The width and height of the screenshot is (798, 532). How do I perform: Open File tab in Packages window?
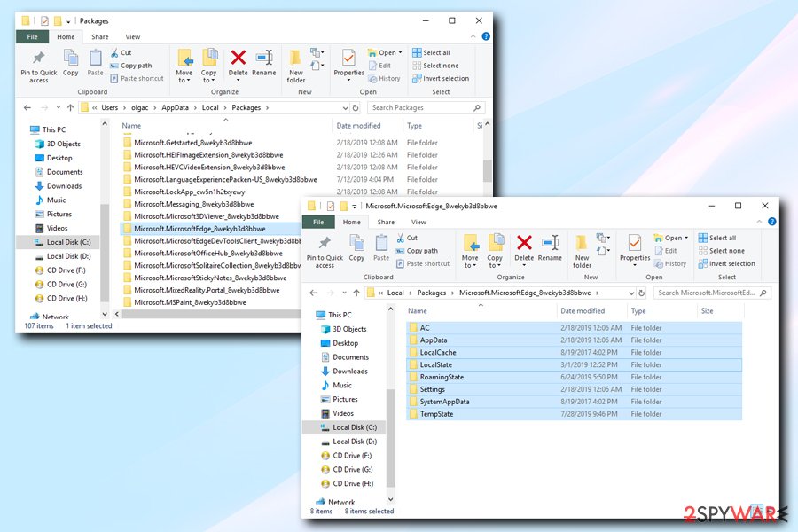(x=33, y=36)
